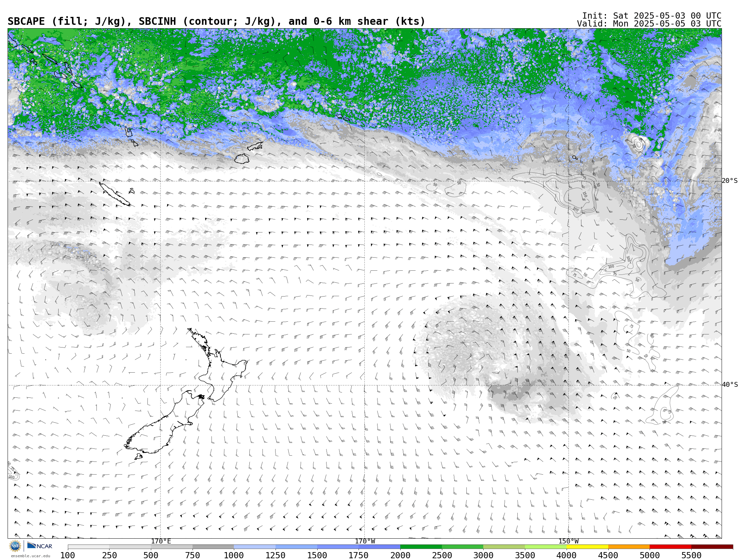This screenshot has width=744, height=560.
Task: Click the Valid: Mon 2025-05-05 03 UTC text
Action: (x=649, y=24)
